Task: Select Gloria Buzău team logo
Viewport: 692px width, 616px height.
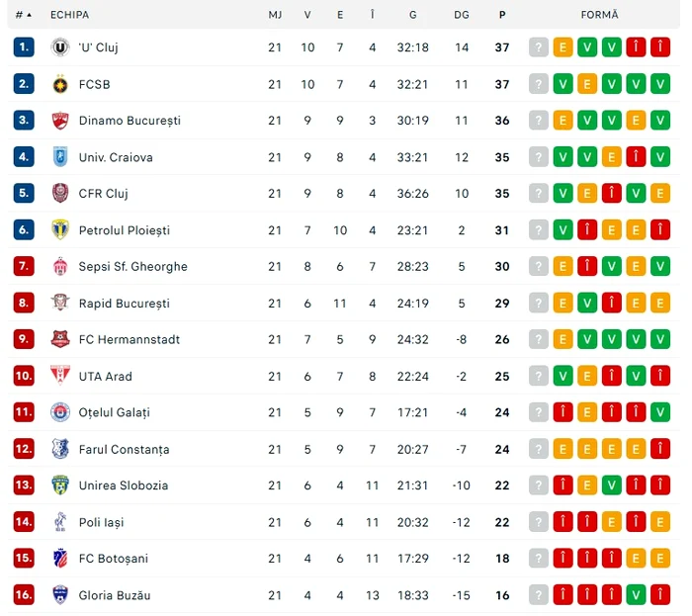Action: [60, 595]
